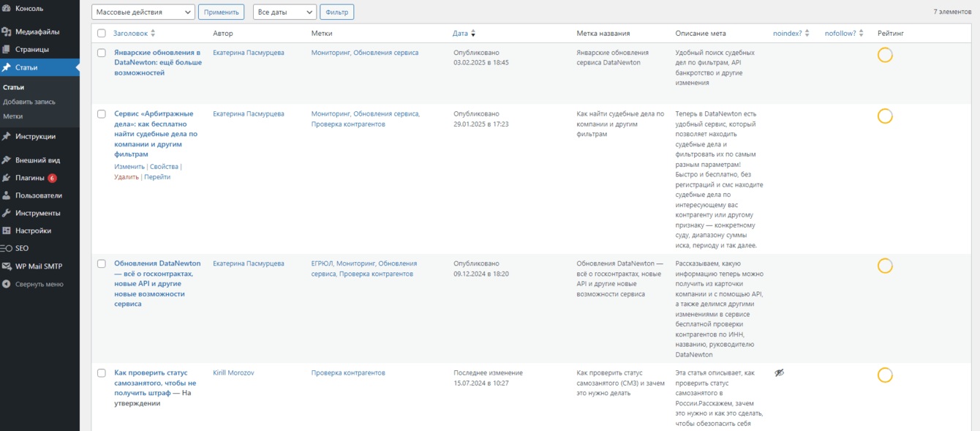This screenshot has height=431, width=980.
Task: Open Добавить запись submenu item
Action: (x=29, y=102)
